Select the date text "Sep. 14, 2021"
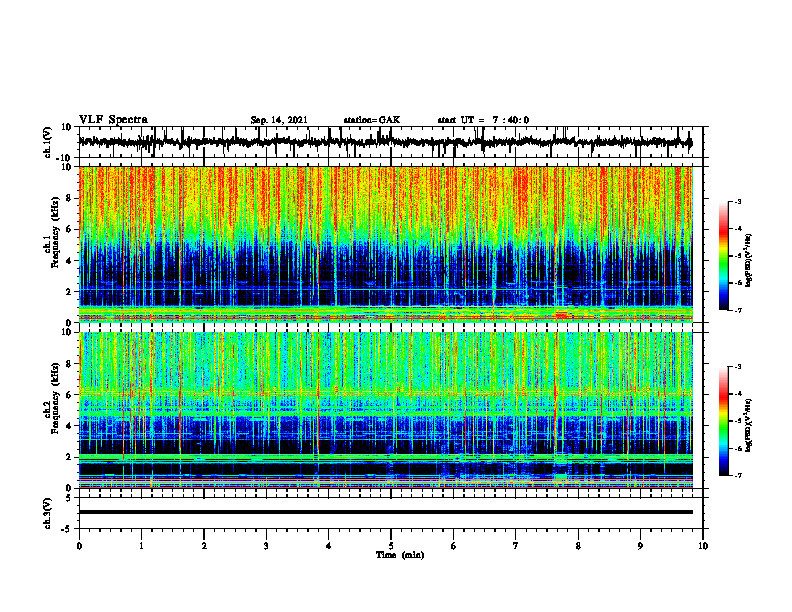 coord(279,120)
